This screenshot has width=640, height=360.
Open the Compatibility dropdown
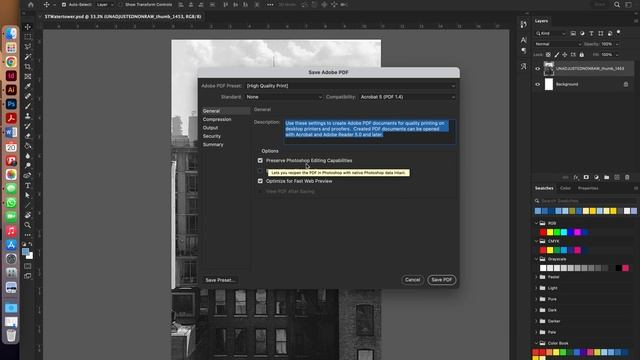tap(407, 97)
